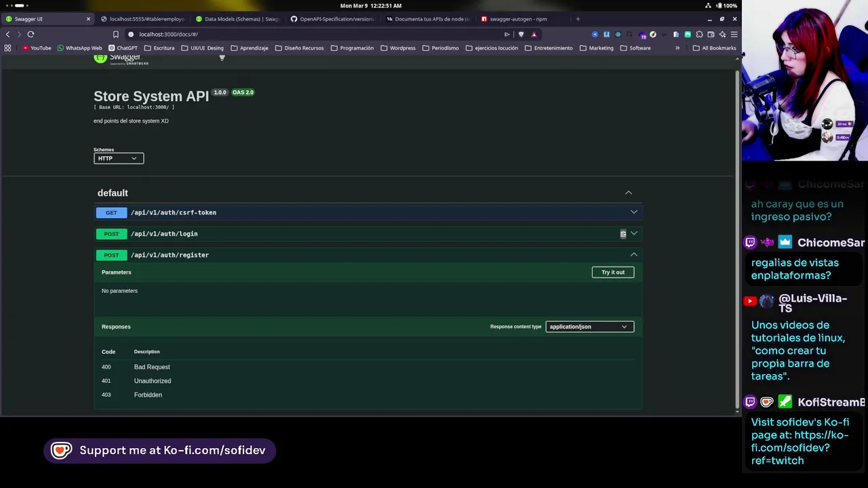Click the Brave Rewards triangle icon
This screenshot has width=868, height=488.
tap(534, 34)
